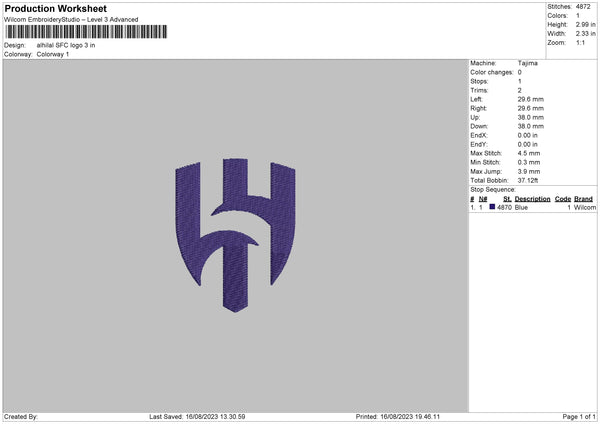Viewport: 600px width, 424px height.
Task: Click the Colorway 1 value
Action: [53, 54]
